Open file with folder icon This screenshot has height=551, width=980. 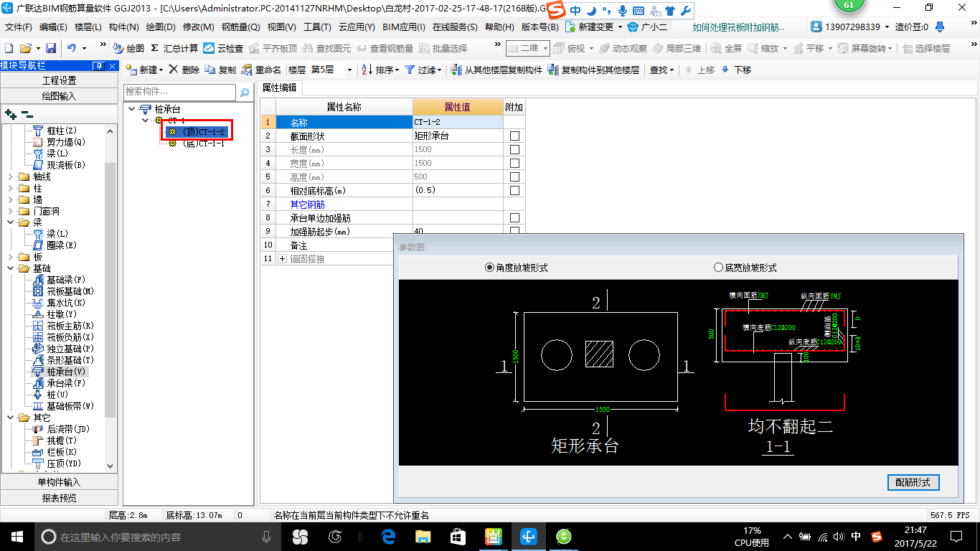pyautogui.click(x=25, y=48)
